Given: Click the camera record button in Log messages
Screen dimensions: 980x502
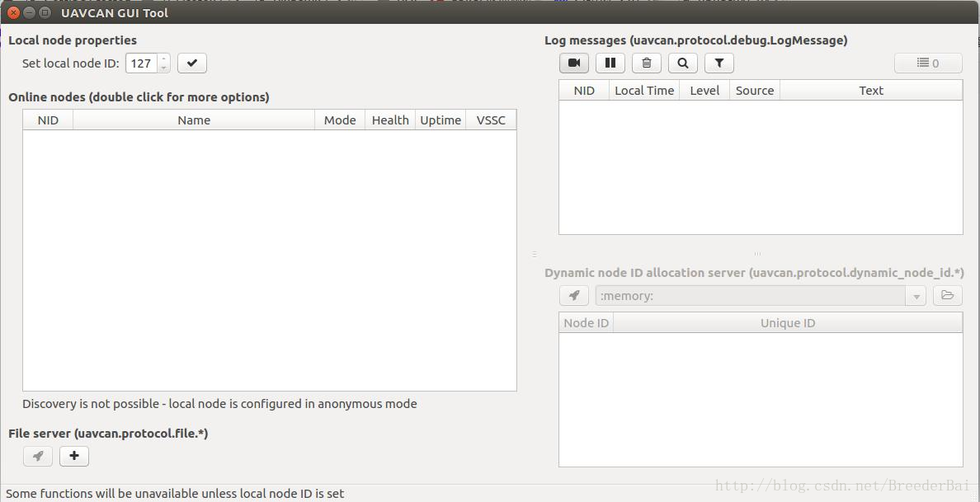Looking at the screenshot, I should [x=574, y=63].
